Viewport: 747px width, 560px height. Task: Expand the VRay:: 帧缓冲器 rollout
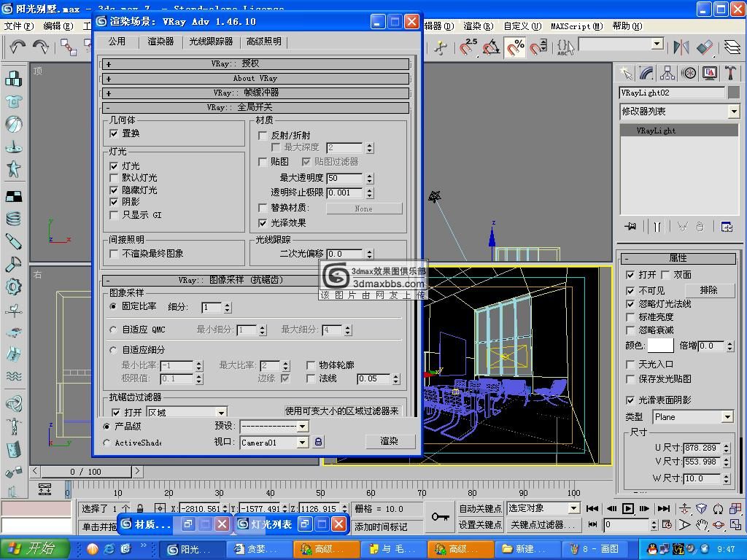[255, 93]
